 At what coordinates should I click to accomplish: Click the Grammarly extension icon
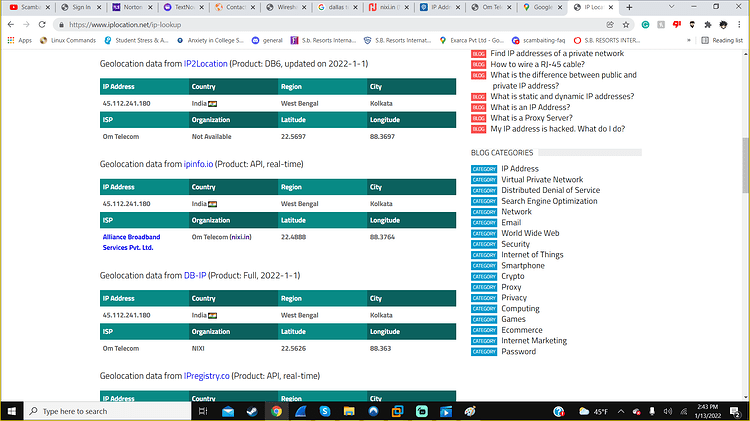point(645,24)
